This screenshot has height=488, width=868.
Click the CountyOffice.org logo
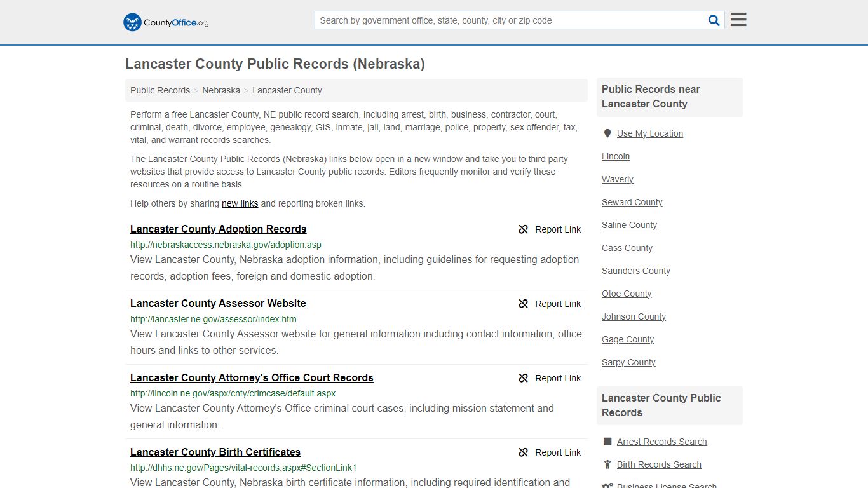click(x=166, y=22)
